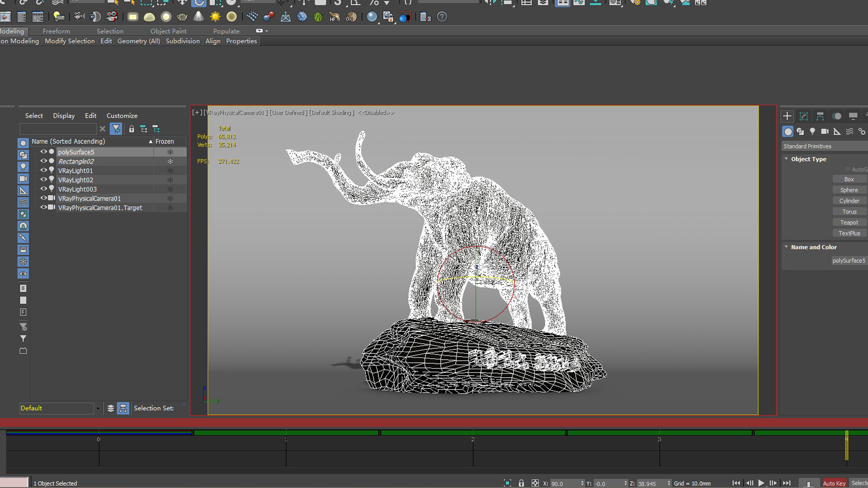The image size is (868, 488).
Task: Switch to the Populate ribbon tab
Action: (226, 31)
